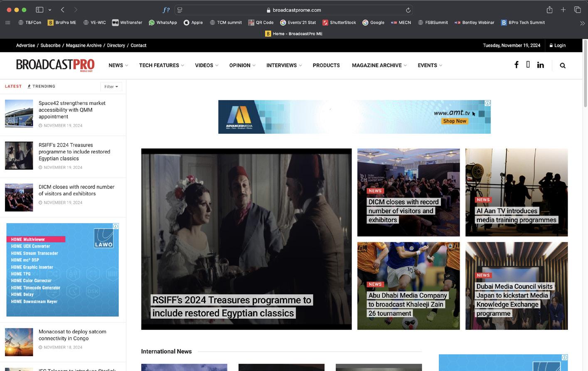Open the BroadcastPro LinkedIn icon
This screenshot has height=371, width=588.
540,65
